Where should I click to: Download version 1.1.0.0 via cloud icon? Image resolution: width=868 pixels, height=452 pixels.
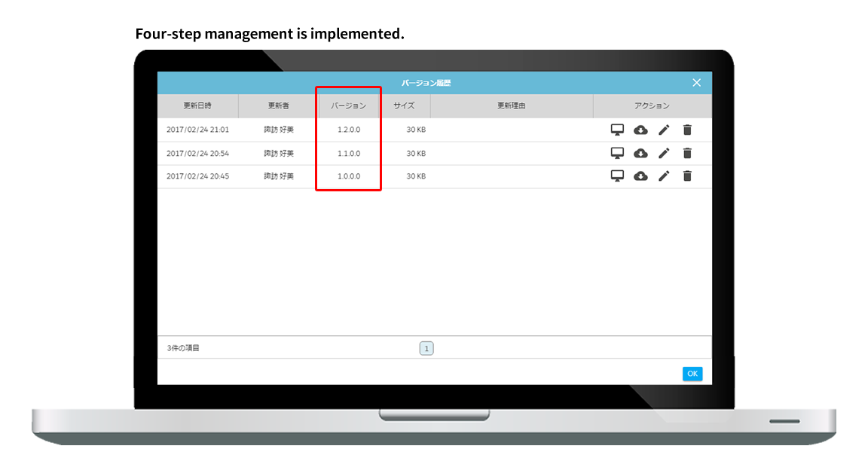[640, 152]
